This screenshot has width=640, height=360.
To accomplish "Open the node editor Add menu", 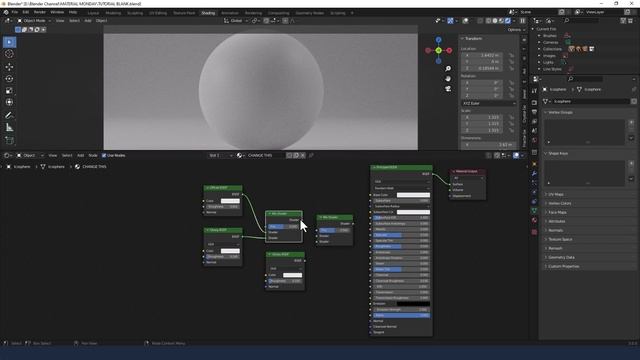I will pos(80,156).
